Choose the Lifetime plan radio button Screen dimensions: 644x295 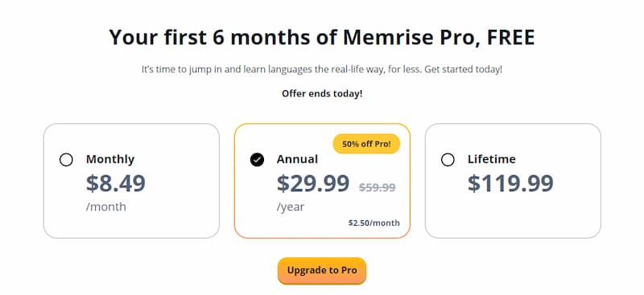click(x=448, y=160)
